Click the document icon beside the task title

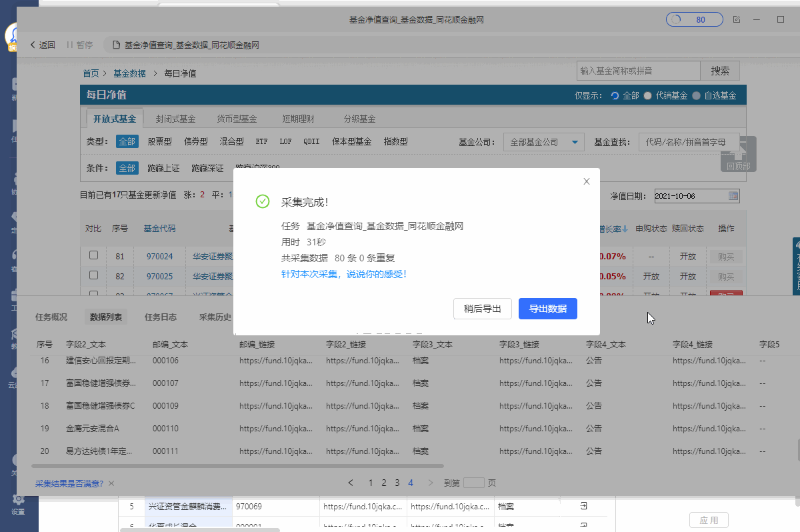[x=117, y=45]
